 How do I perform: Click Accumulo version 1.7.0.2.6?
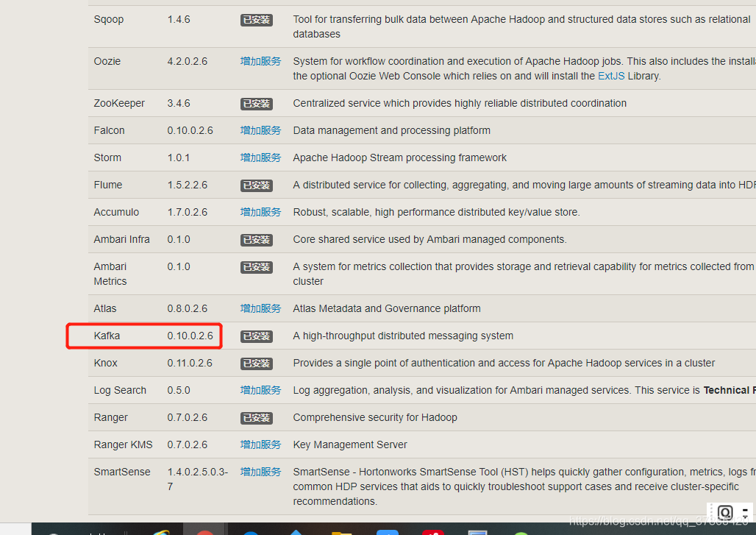[188, 212]
